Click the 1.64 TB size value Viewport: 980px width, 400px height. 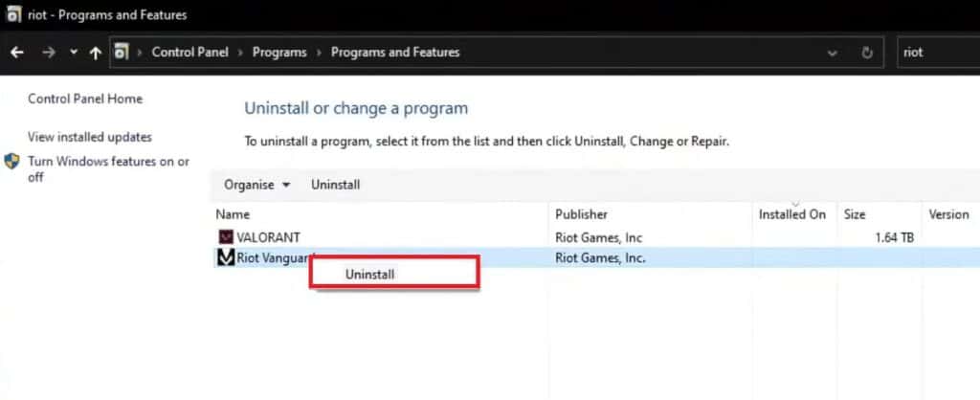pos(895,237)
